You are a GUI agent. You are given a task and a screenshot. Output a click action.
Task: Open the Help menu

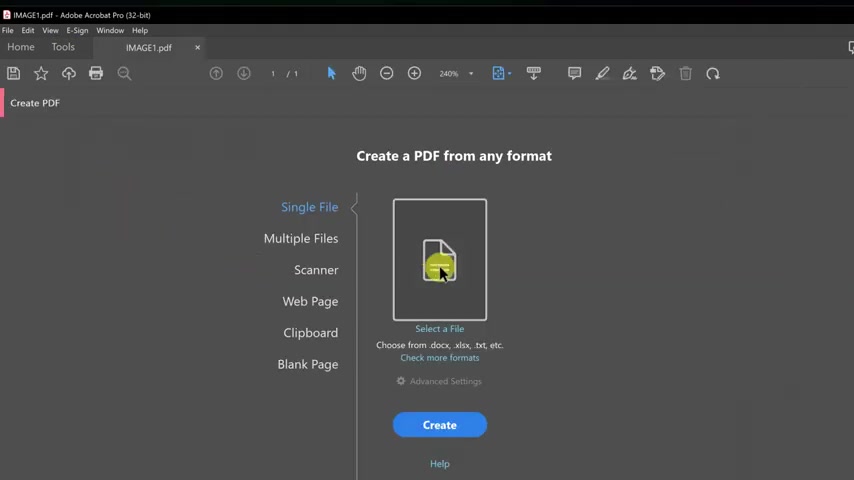(140, 31)
